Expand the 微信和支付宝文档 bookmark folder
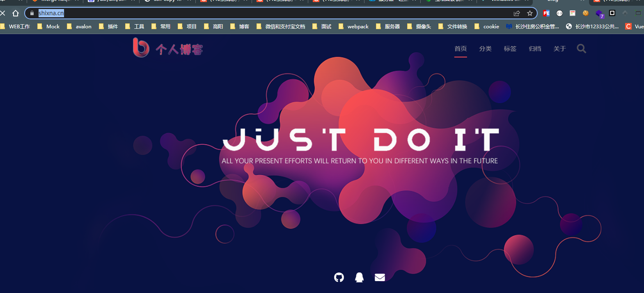This screenshot has width=644, height=293. (281, 26)
